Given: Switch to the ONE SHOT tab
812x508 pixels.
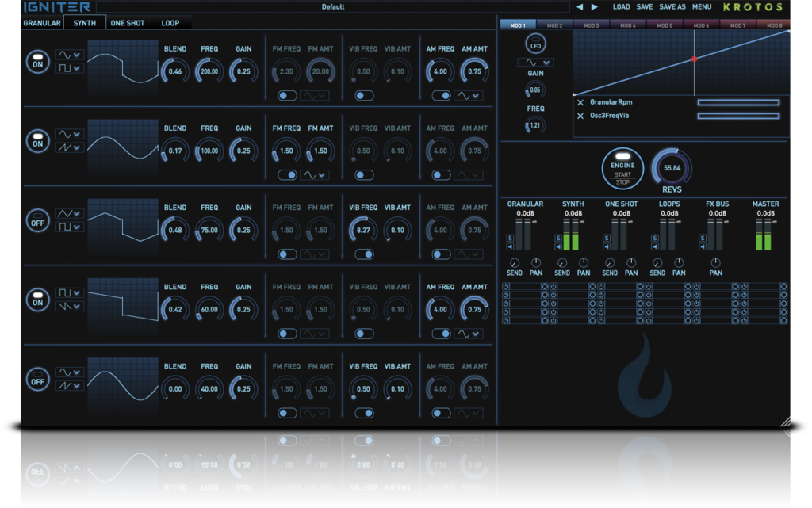Looking at the screenshot, I should pyautogui.click(x=128, y=23).
